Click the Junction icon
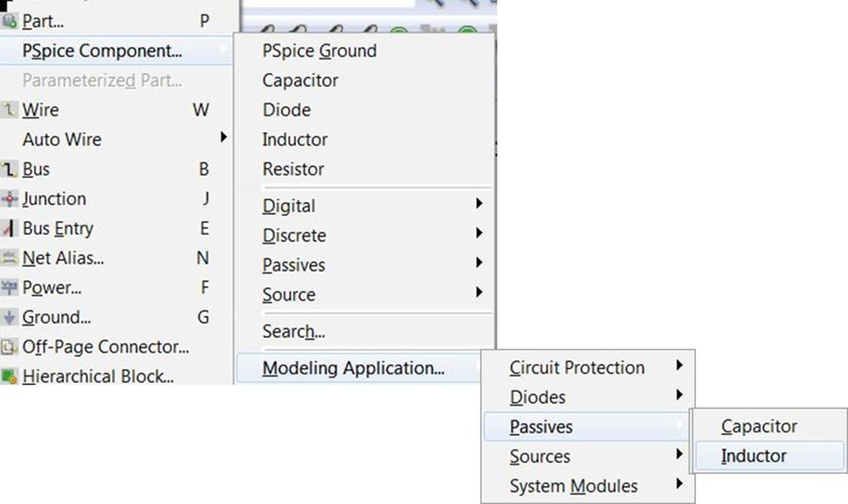This screenshot has height=504, width=848. pos(9,199)
